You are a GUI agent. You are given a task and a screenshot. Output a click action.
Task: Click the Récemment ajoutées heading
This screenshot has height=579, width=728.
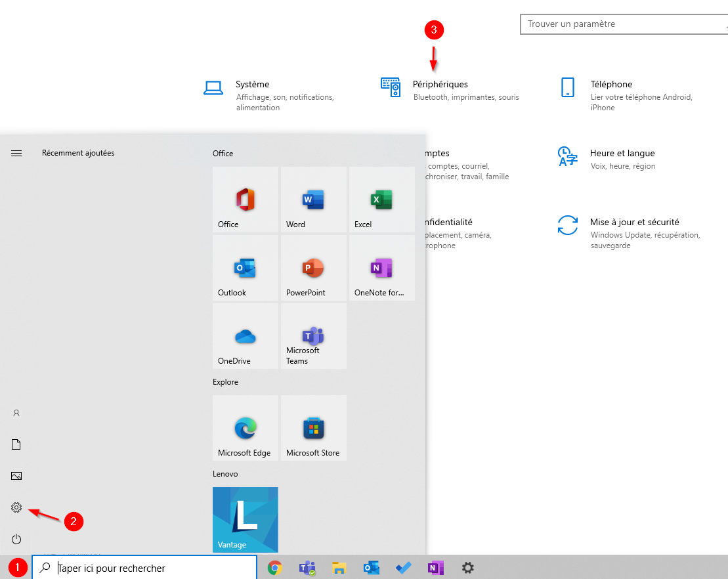(x=78, y=153)
